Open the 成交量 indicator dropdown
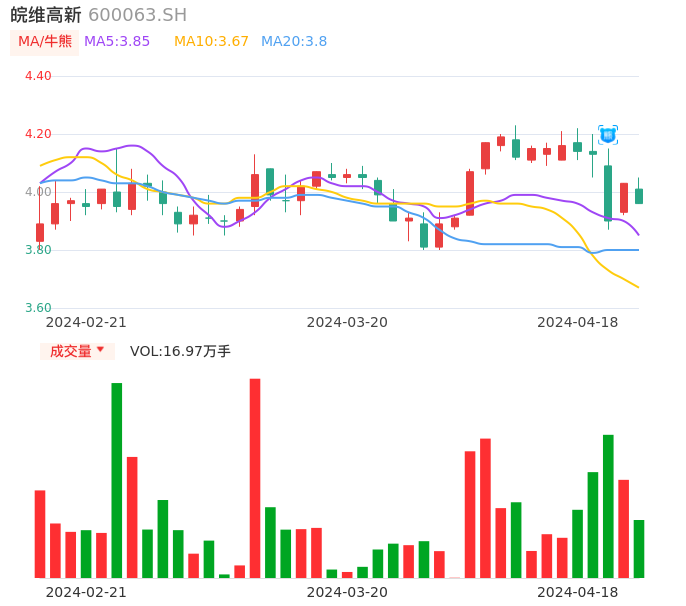Image resolution: width=686 pixels, height=606 pixels. click(x=77, y=351)
